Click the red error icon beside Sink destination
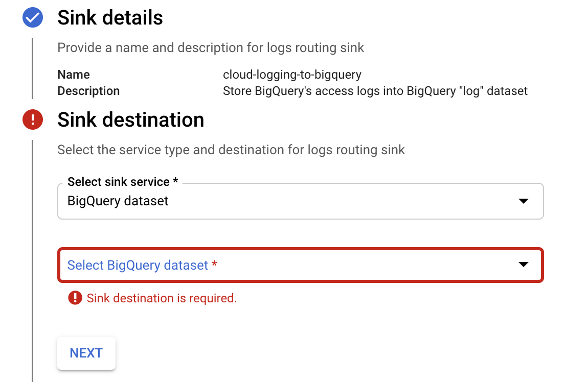Screen dimensions: 588x382 tap(33, 120)
